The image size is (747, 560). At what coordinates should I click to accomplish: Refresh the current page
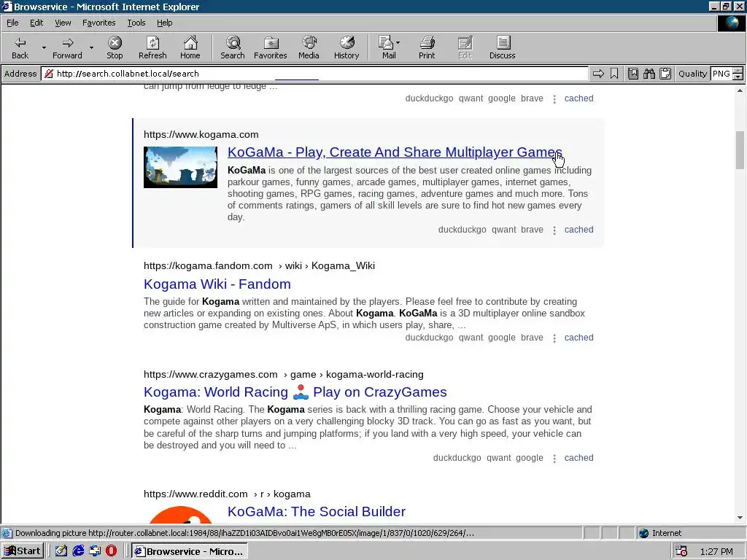coord(152,47)
